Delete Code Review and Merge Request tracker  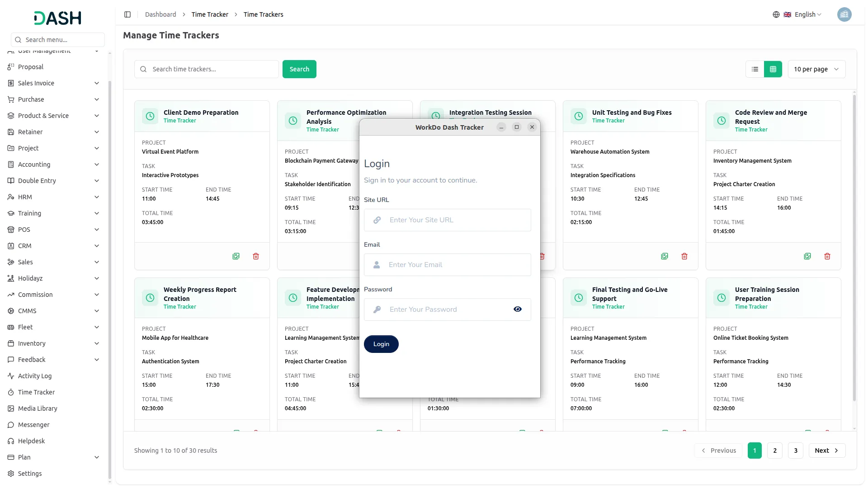827,256
